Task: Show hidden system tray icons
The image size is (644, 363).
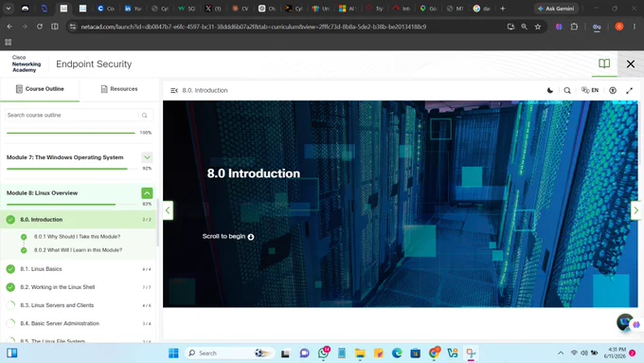Action: (561, 354)
